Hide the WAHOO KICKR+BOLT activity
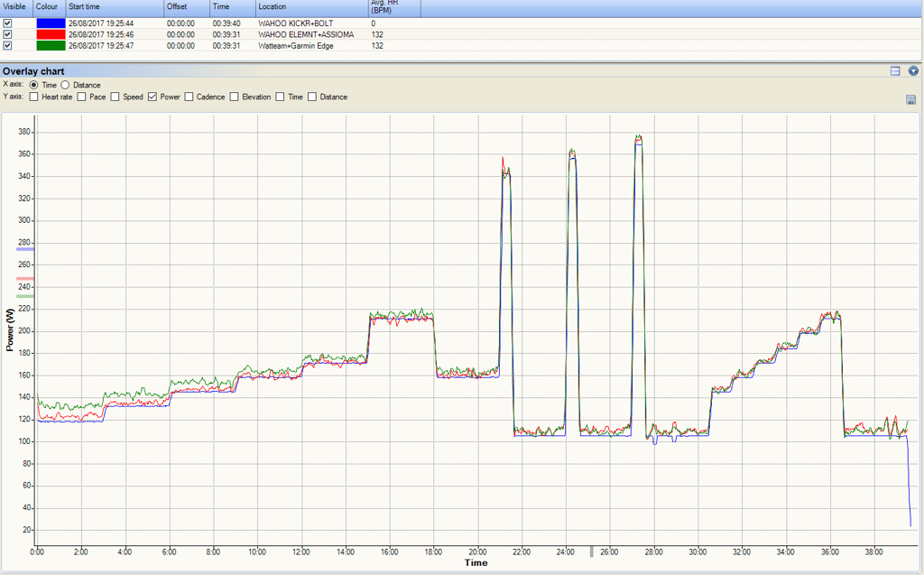The image size is (924, 575). pyautogui.click(x=8, y=23)
